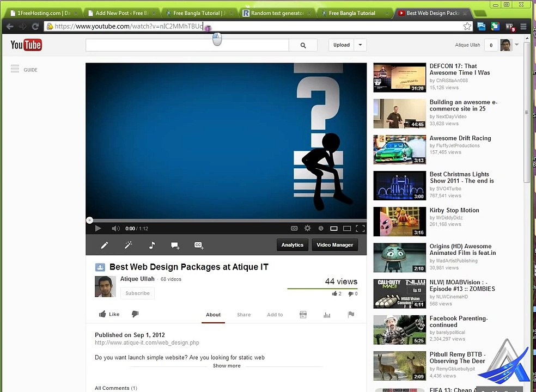Switch to Add New Post browser tab
This screenshot has width=536, height=392.
[121, 13]
